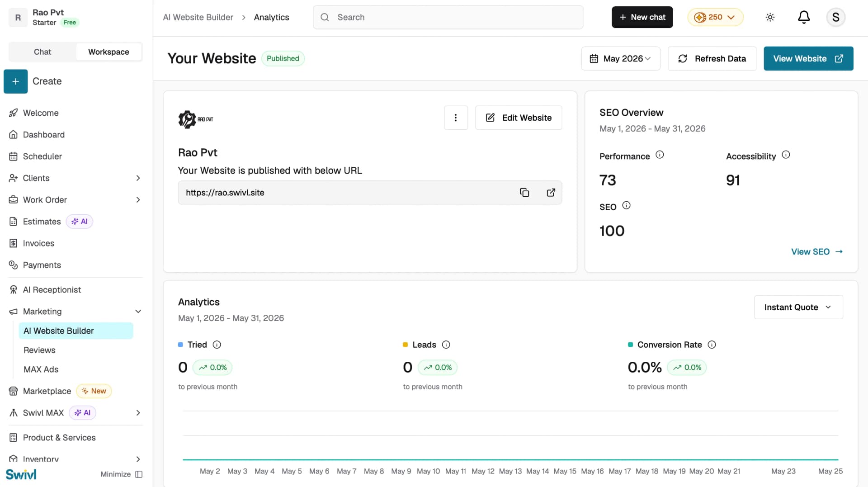Open the notifications bell
Viewport: 868px width, 487px height.
point(804,17)
